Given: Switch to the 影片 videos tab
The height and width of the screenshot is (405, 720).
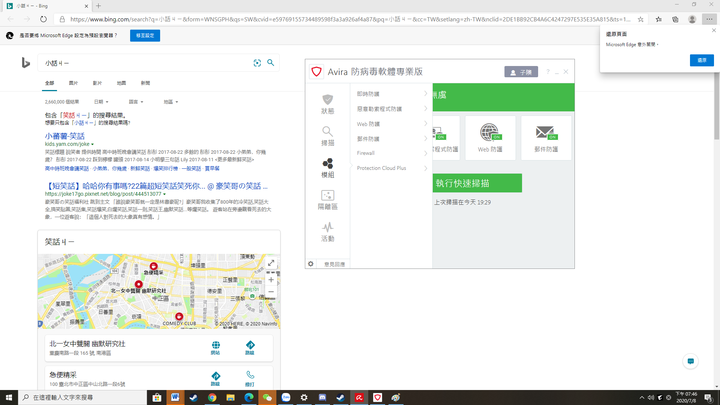Looking at the screenshot, I should tap(97, 83).
